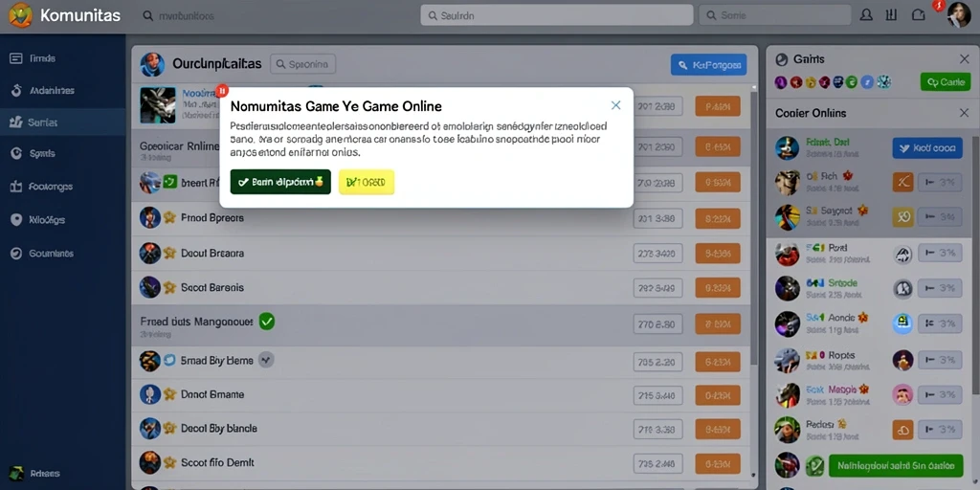Click the yellow icon on Sayoot row
980x490 pixels.
coord(902,217)
